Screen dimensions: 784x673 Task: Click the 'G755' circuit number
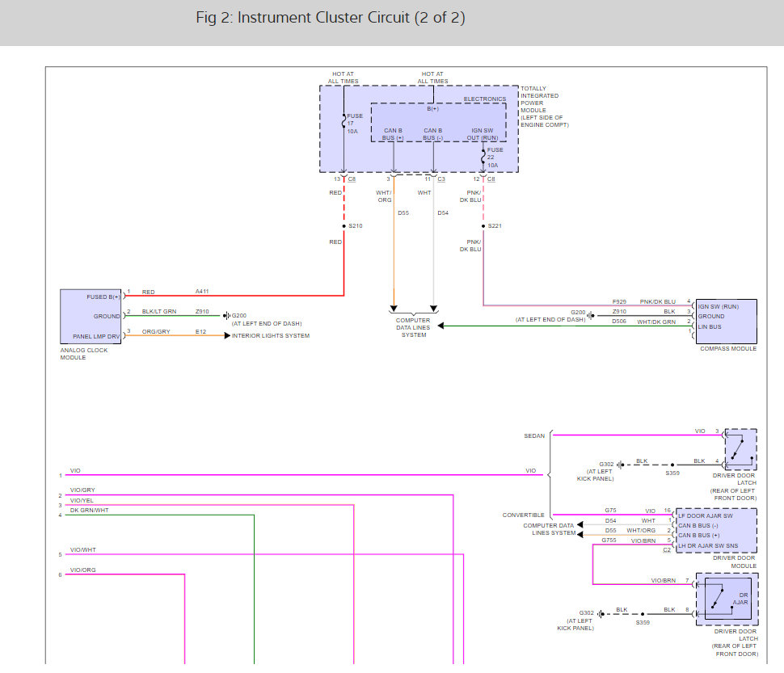609,541
